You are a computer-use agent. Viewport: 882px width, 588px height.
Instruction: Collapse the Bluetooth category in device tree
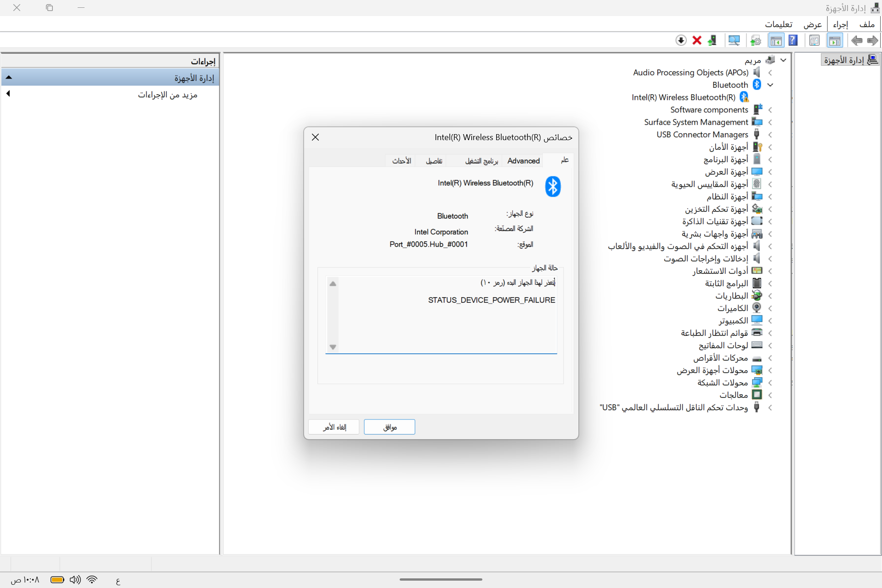tap(770, 85)
